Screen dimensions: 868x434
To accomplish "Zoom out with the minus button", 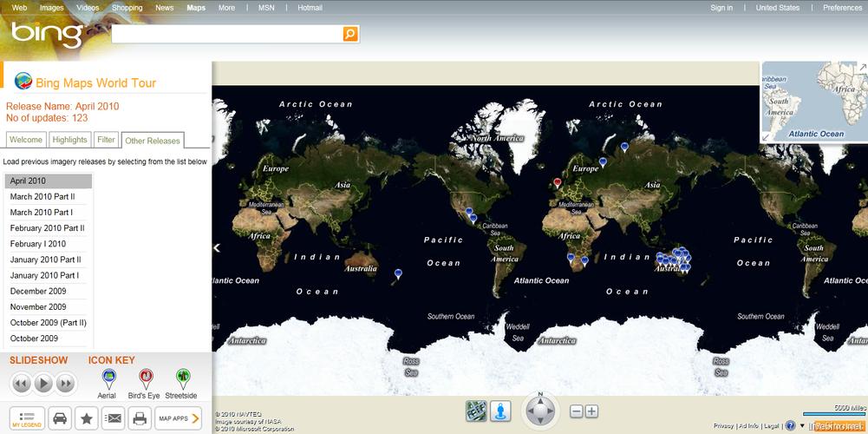I will 577,411.
